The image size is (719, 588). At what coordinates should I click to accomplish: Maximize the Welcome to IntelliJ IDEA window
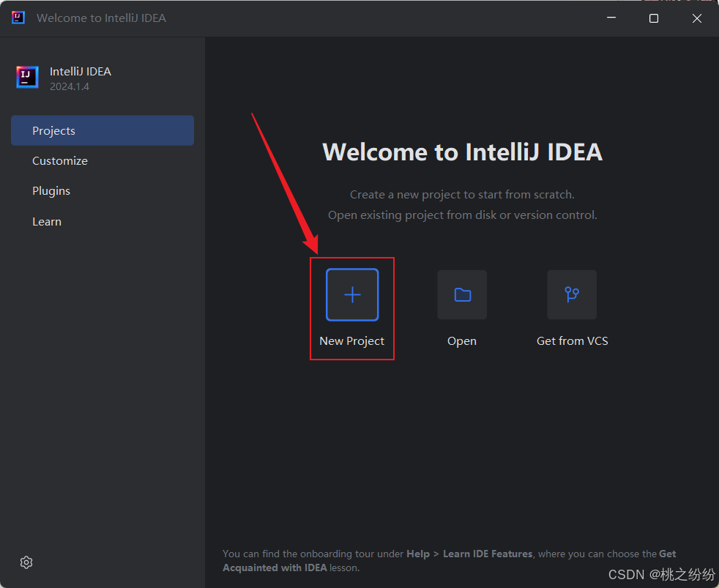[x=654, y=18]
